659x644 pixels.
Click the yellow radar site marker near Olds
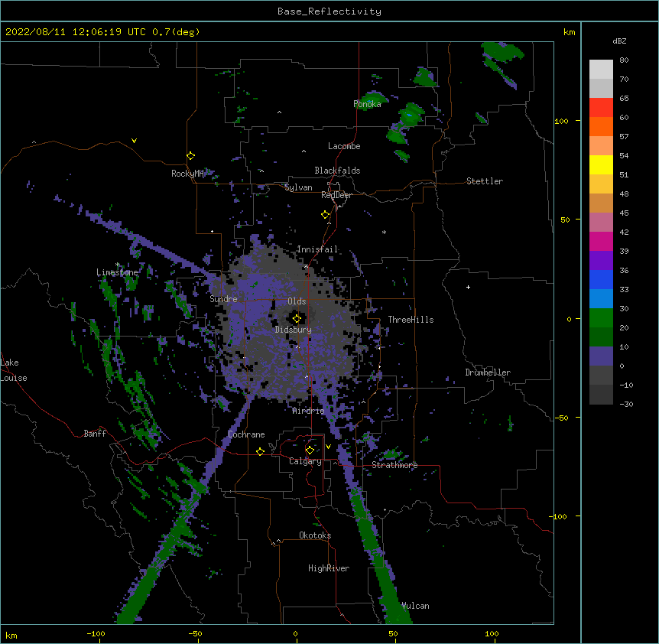[297, 319]
